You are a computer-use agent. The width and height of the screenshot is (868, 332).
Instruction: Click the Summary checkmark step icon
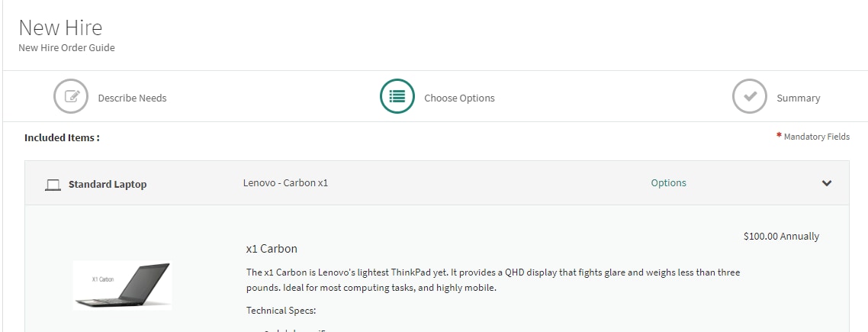point(750,96)
